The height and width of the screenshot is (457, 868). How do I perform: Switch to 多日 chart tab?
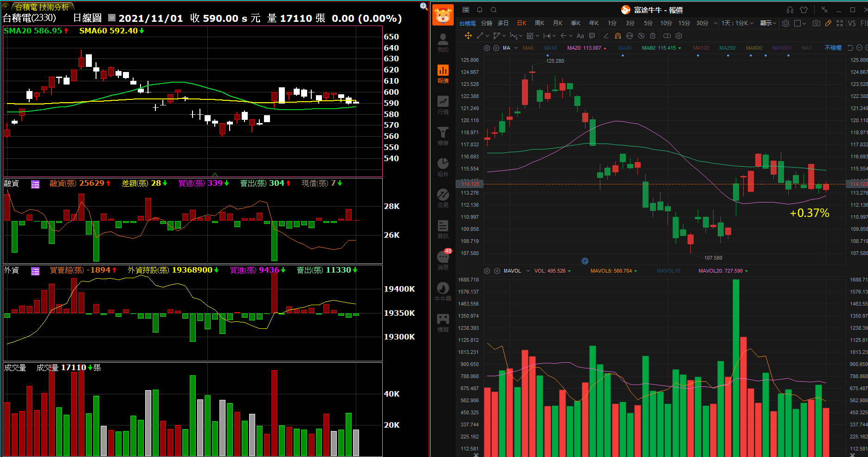point(503,23)
